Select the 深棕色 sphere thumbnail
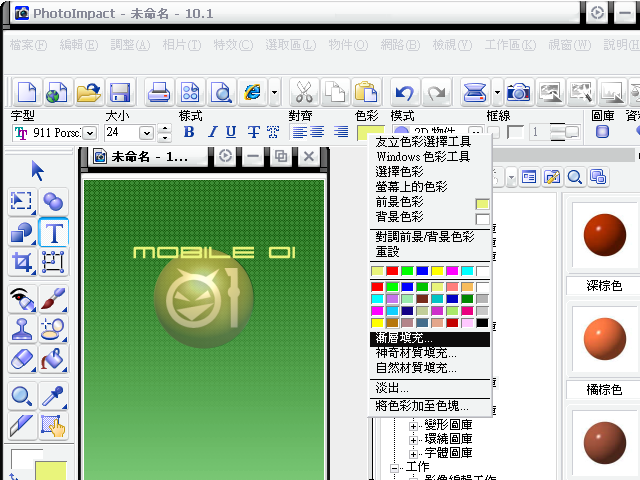 point(604,235)
